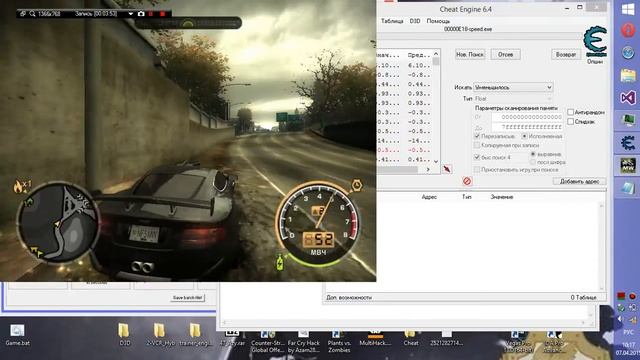The width and height of the screenshot is (640, 360).
Task: Click the red clear address list icon
Action: pyautogui.click(x=467, y=181)
